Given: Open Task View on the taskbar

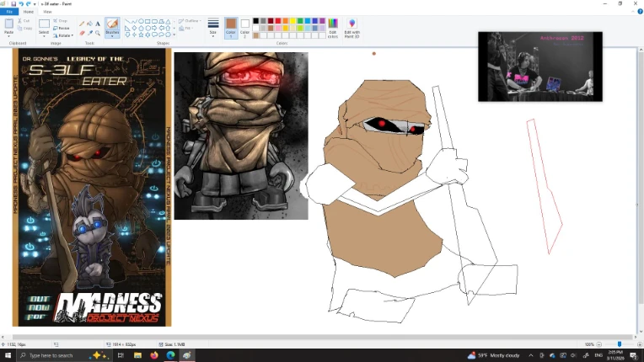Looking at the screenshot, I should [121, 355].
